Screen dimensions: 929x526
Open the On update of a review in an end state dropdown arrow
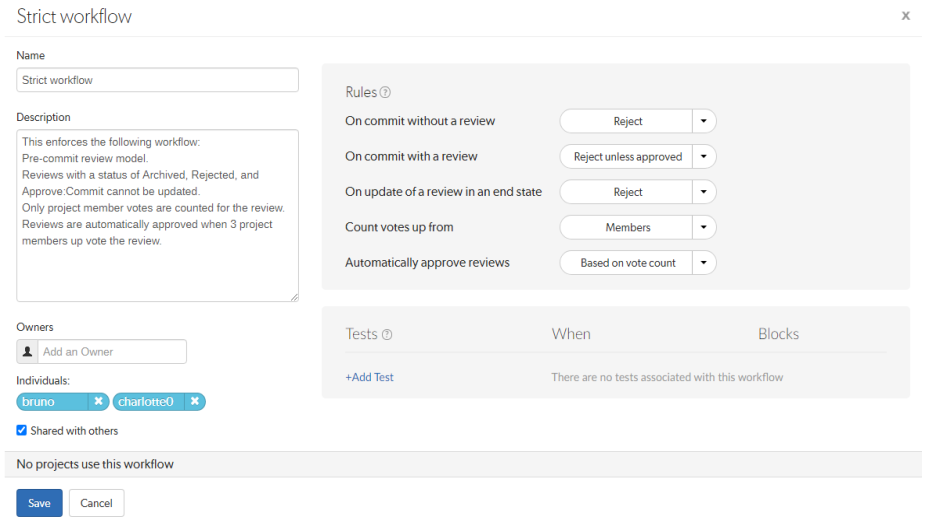tap(704, 192)
